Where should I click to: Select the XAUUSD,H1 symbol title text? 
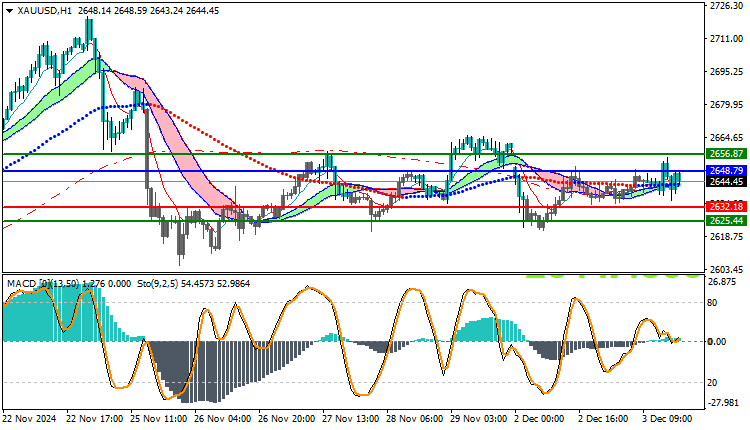[x=44, y=11]
